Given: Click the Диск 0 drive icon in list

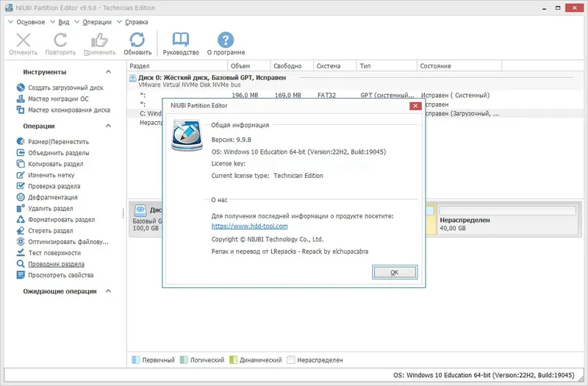Looking at the screenshot, I should coord(133,78).
